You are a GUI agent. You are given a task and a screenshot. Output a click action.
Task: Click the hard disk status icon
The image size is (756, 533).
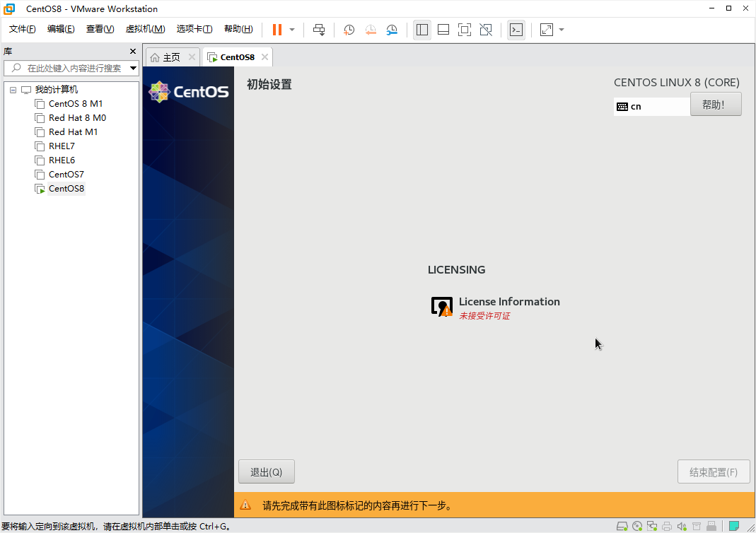(622, 526)
